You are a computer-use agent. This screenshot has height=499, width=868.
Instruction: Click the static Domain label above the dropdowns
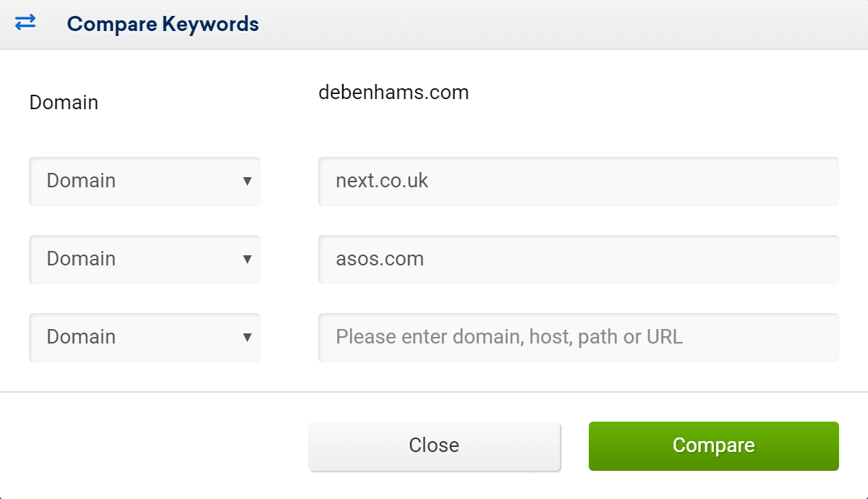tap(64, 103)
